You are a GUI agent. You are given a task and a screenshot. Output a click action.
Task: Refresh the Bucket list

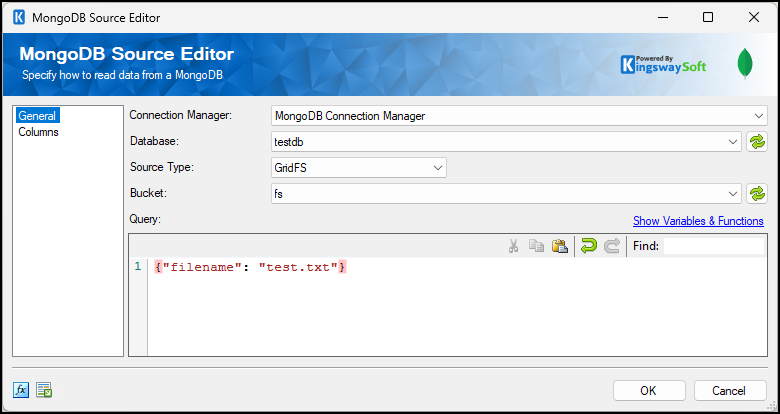(x=757, y=194)
